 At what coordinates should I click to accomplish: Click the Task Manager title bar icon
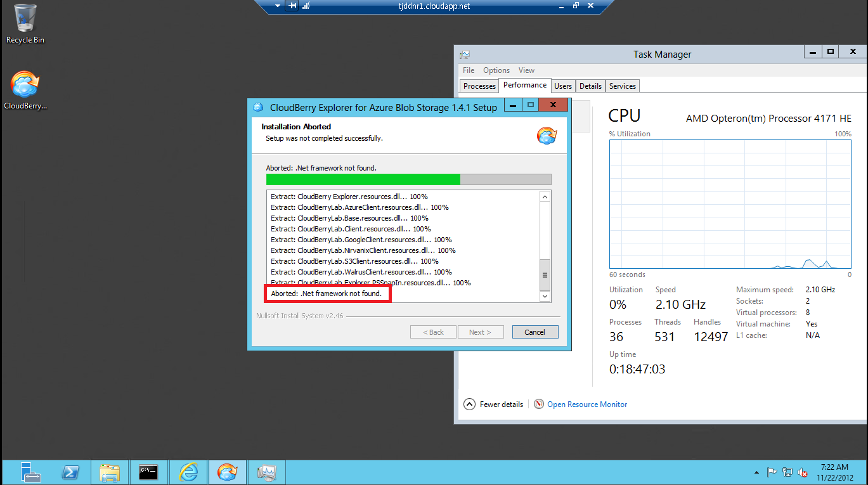point(465,55)
